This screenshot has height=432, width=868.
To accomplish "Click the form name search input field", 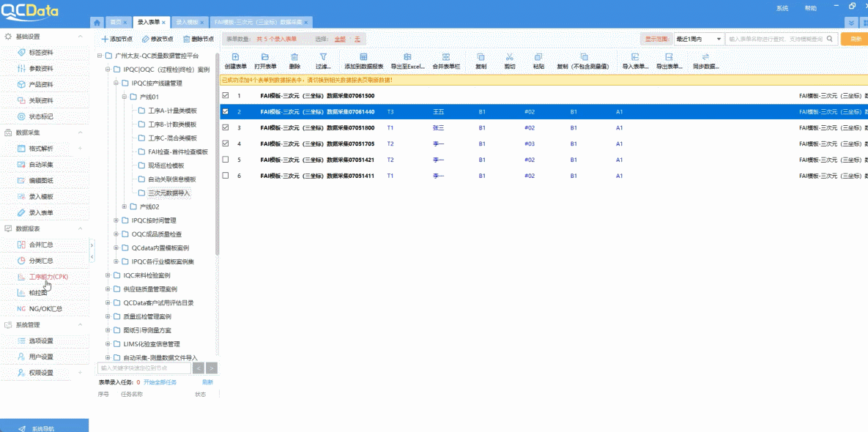I will click(x=776, y=39).
